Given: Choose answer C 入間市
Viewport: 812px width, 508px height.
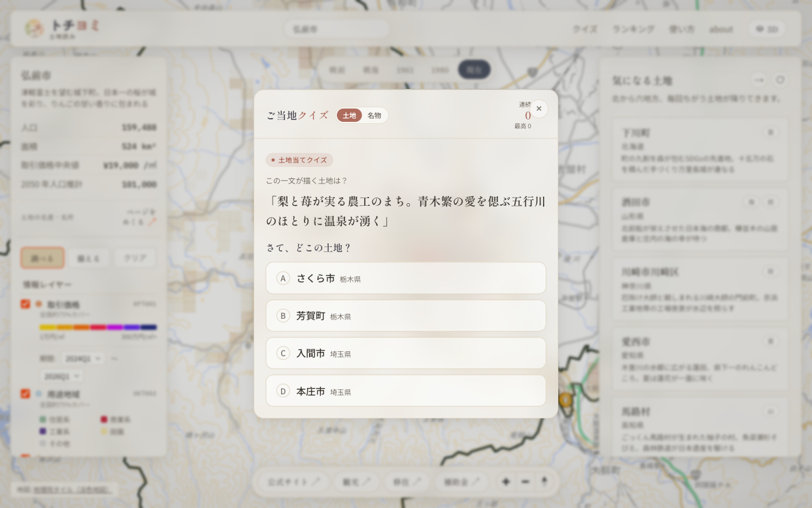Looking at the screenshot, I should [x=406, y=353].
